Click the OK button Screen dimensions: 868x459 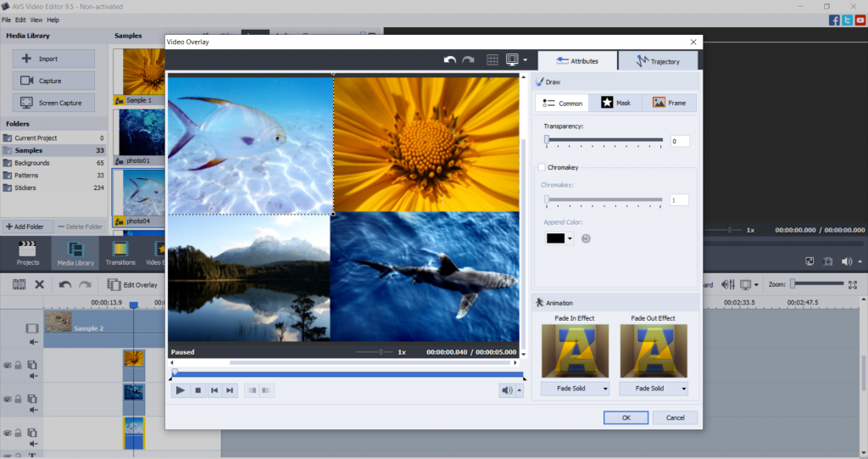point(626,417)
